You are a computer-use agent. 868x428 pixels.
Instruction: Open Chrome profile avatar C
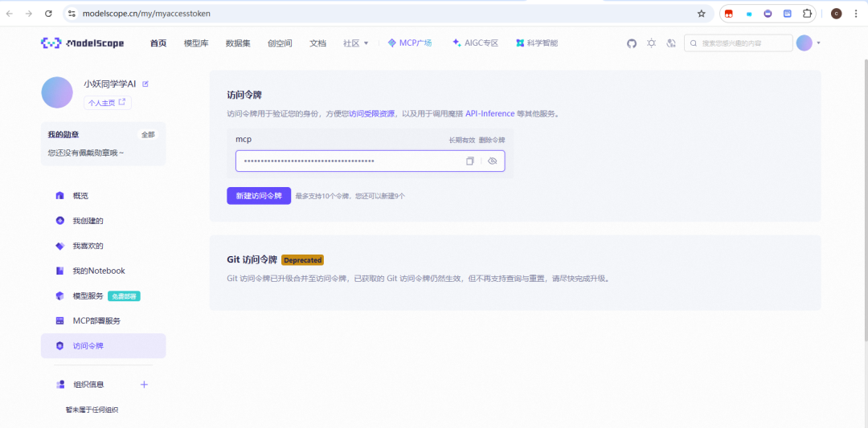tap(837, 14)
